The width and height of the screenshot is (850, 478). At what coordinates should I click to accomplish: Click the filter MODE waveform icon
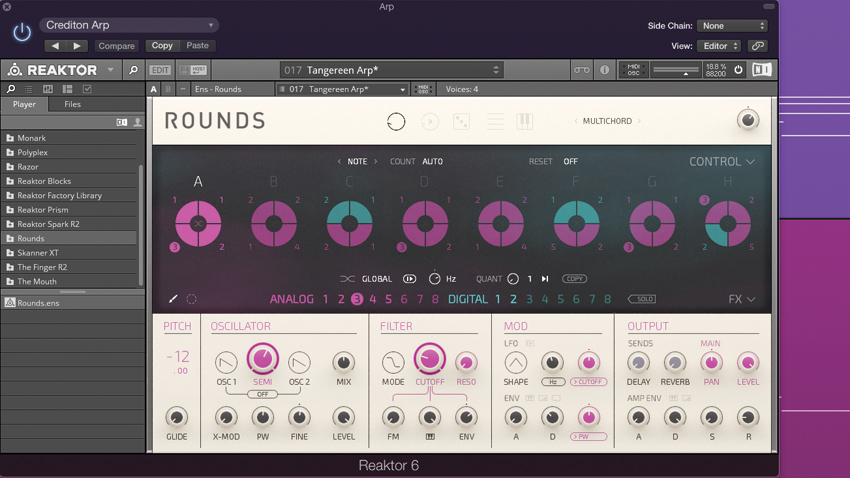392,363
